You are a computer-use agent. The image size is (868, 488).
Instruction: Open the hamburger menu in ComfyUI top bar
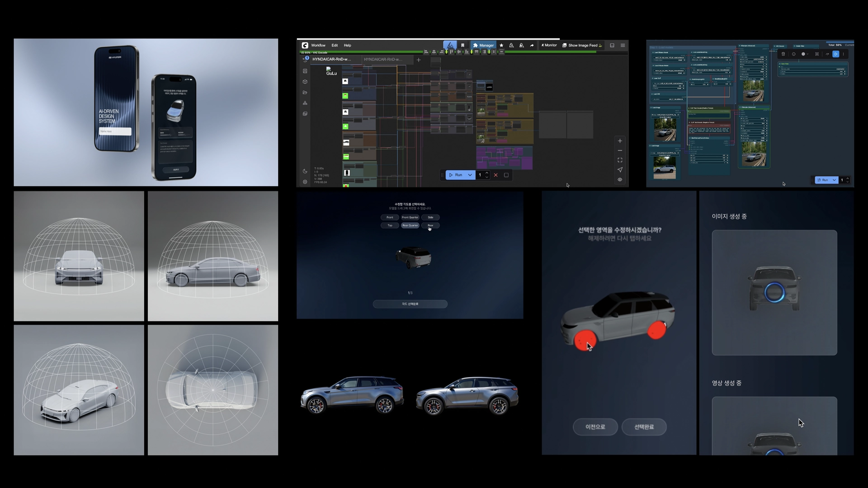click(x=623, y=45)
